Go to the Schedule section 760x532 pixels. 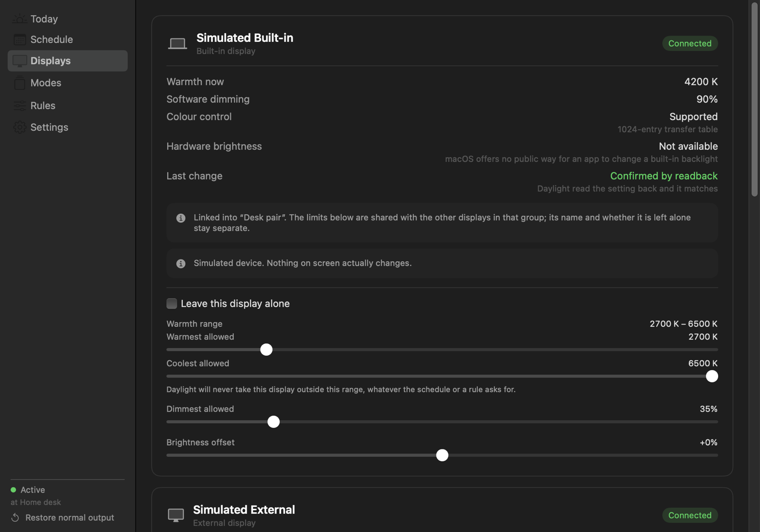click(x=52, y=39)
